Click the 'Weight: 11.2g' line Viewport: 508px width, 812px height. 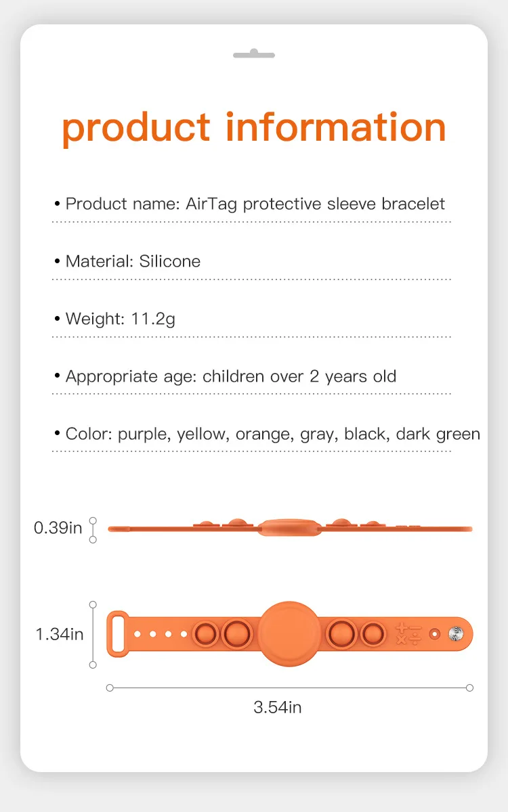[114, 319]
